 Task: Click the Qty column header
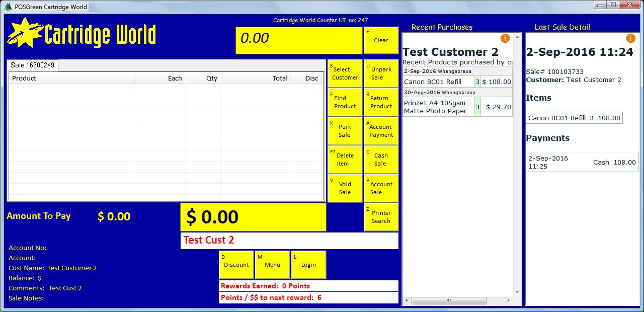[x=203, y=78]
